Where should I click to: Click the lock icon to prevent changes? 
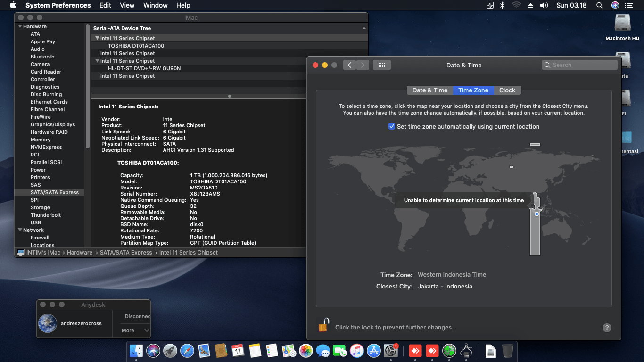point(323,326)
